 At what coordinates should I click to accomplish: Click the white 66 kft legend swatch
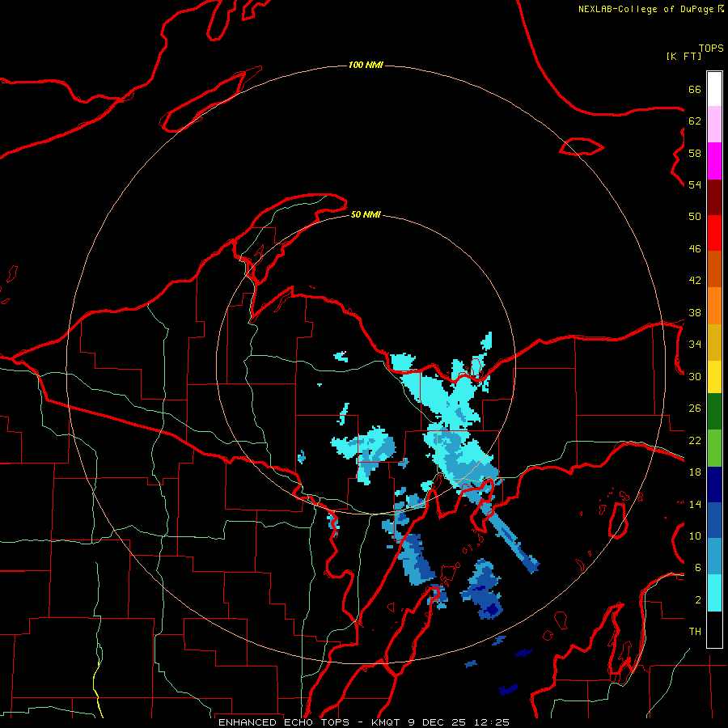tap(714, 89)
